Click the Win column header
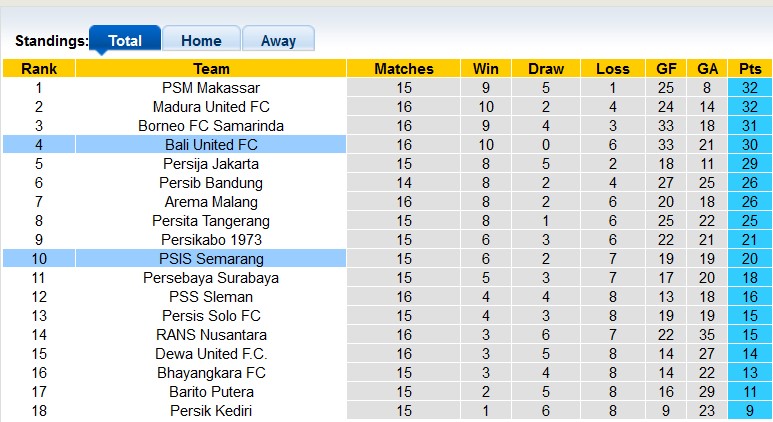The height and width of the screenshot is (422, 773). [486, 69]
